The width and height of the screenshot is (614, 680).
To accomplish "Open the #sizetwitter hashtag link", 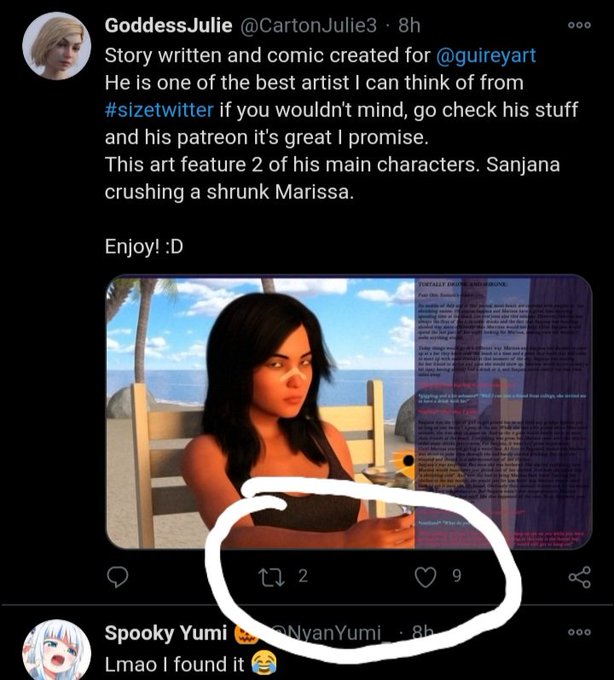I will click(159, 110).
